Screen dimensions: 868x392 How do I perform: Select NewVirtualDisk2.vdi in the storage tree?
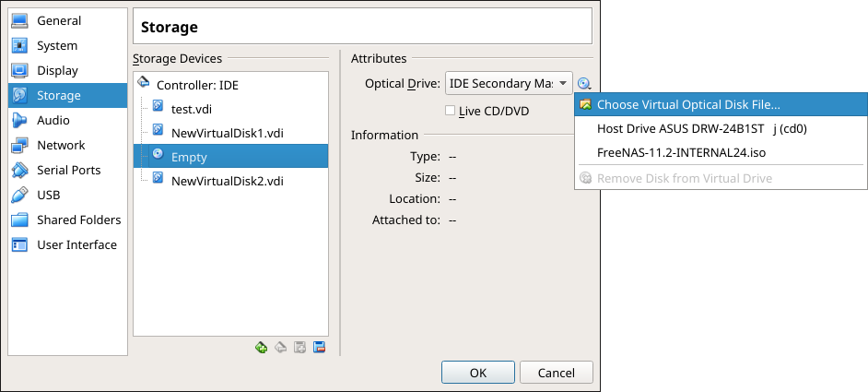[x=227, y=181]
